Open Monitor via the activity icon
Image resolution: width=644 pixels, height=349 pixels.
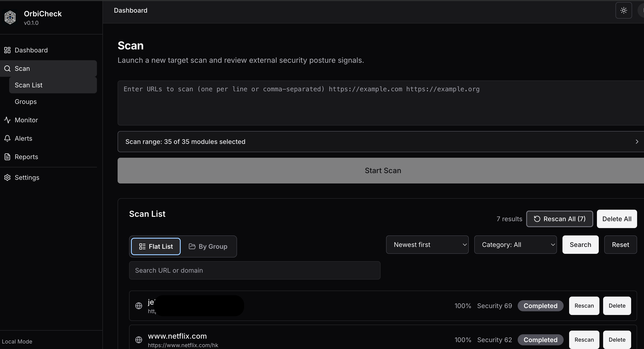pyautogui.click(x=7, y=120)
